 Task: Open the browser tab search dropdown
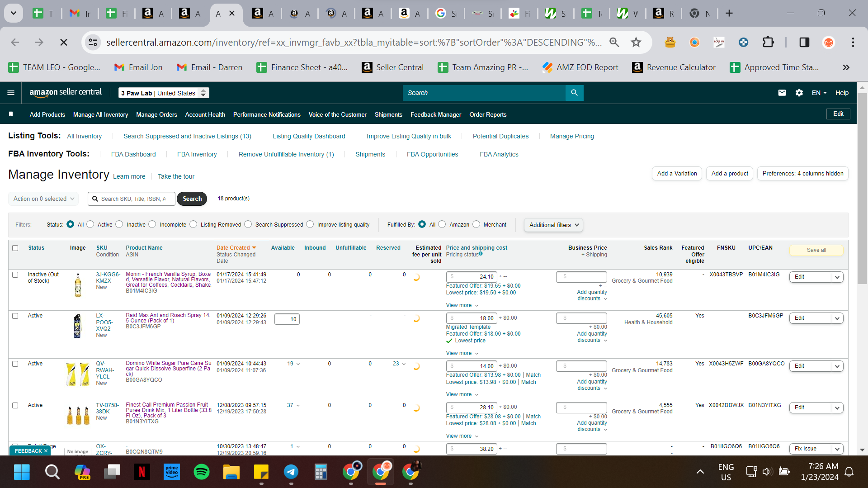(14, 14)
